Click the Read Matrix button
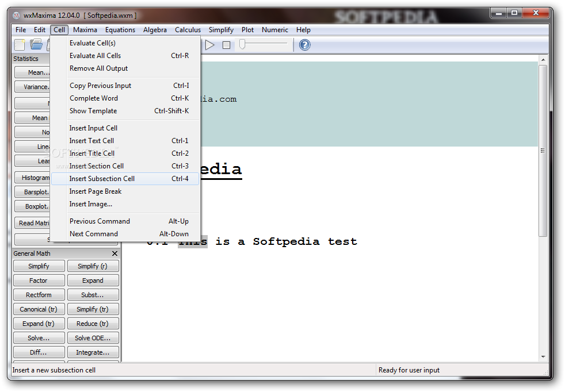565x392 pixels. tap(32, 223)
